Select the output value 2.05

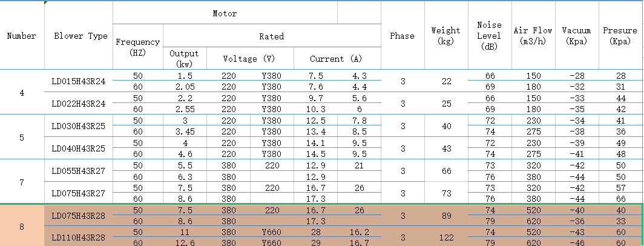185,87
